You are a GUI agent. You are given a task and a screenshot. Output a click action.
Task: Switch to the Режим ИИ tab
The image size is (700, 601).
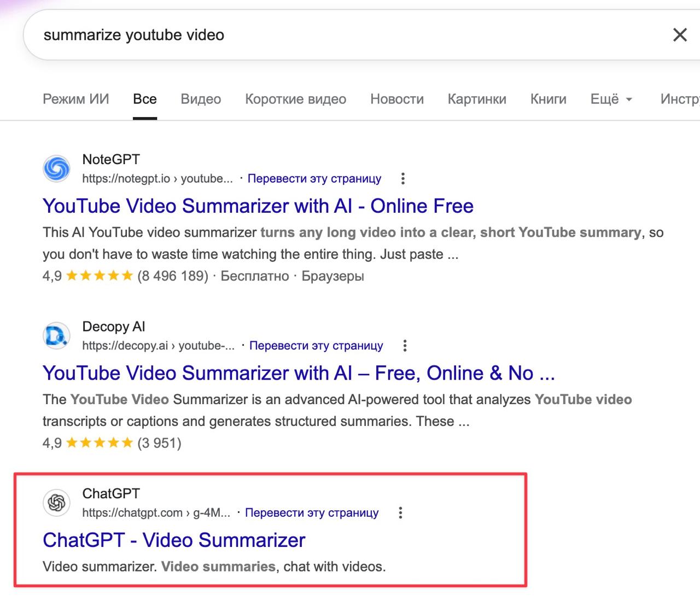pos(76,99)
